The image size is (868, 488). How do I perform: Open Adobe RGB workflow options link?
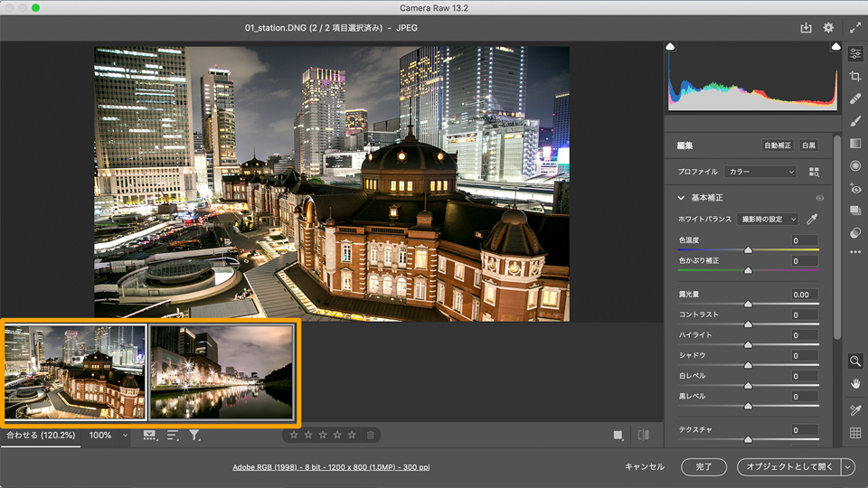[331, 467]
